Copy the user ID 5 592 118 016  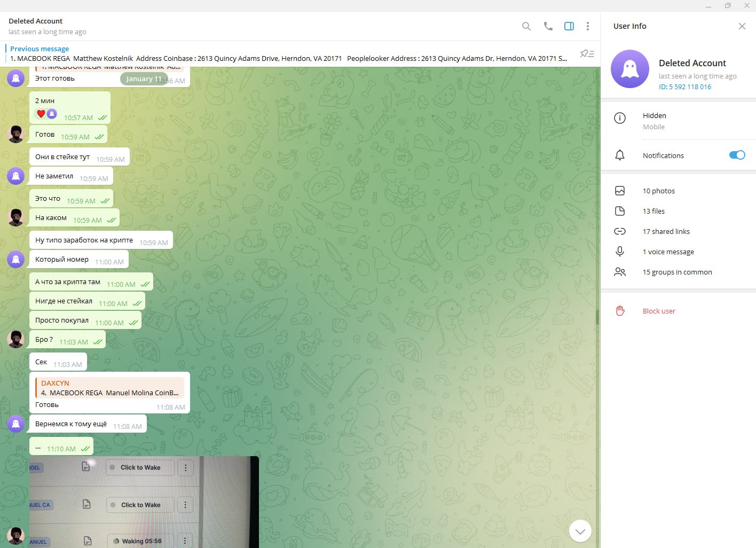pos(685,87)
